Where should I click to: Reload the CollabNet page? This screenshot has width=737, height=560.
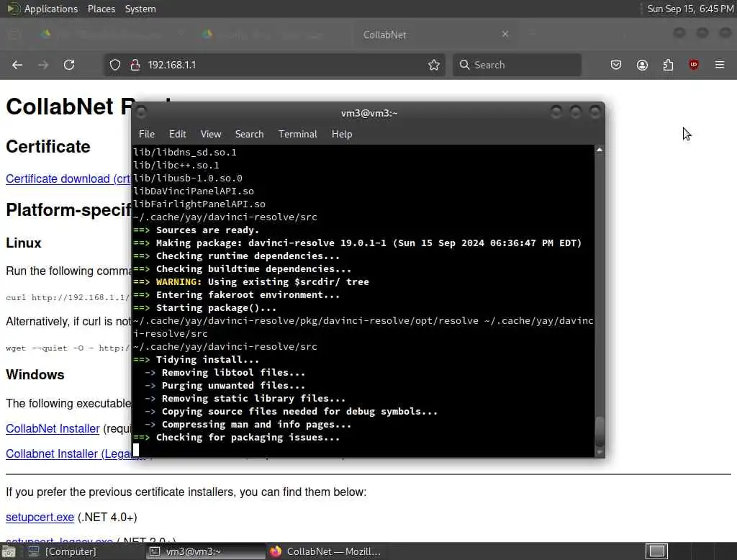[69, 65]
